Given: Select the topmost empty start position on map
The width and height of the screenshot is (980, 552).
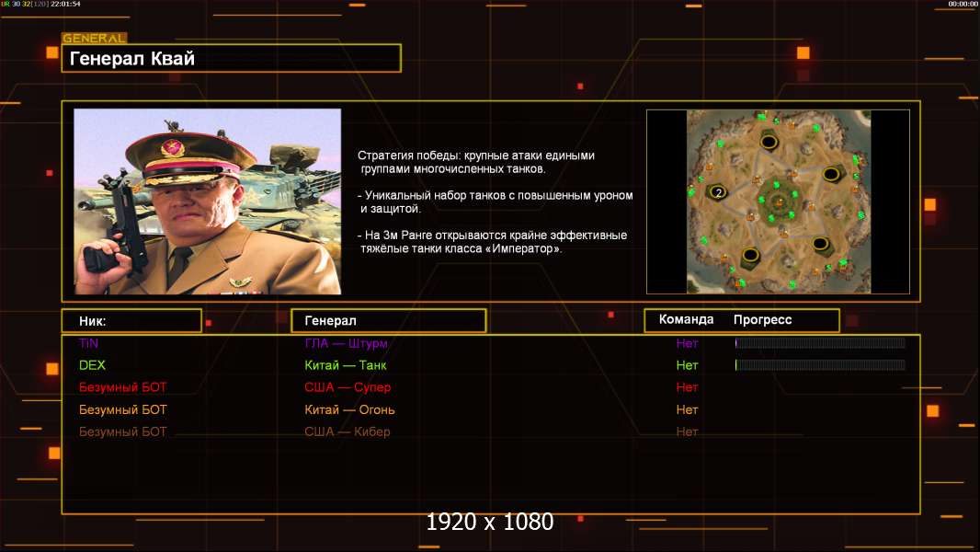Looking at the screenshot, I should (x=769, y=140).
